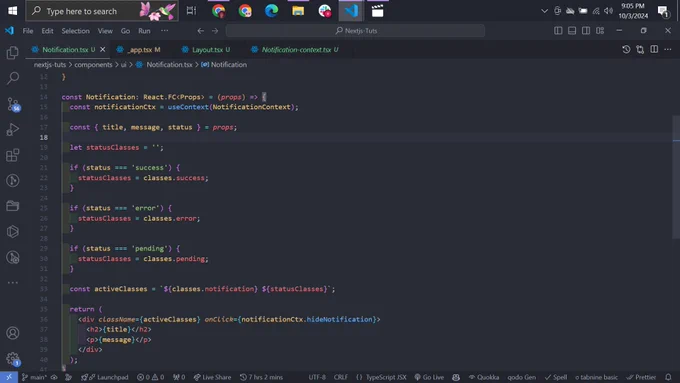Show hidden system tray icons chevron
The image size is (680, 383).
pos(544,11)
